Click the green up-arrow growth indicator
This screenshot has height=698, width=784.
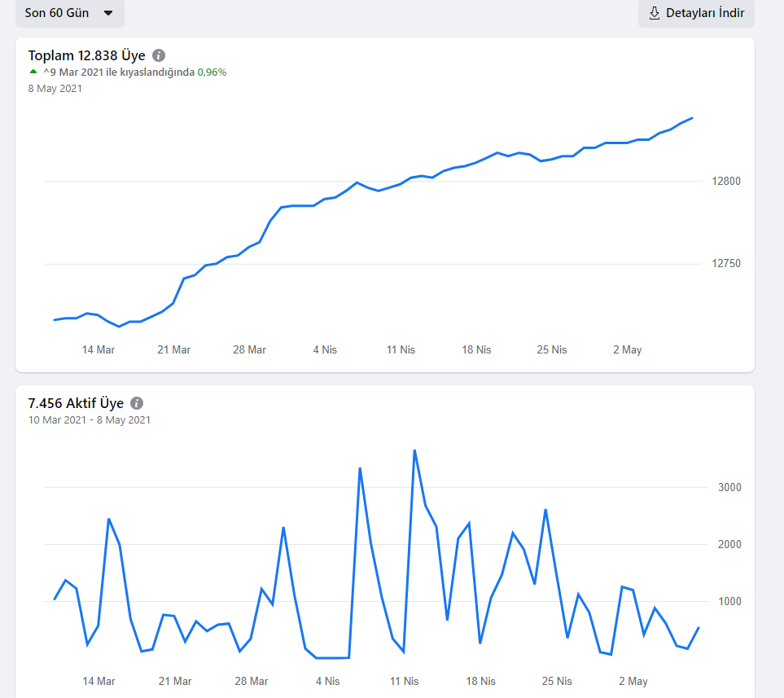click(33, 72)
